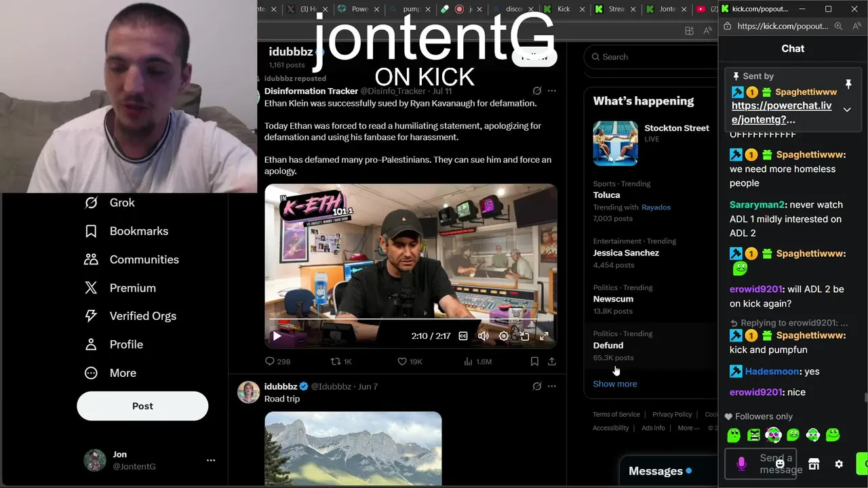This screenshot has height=488, width=868.
Task: Open the Kick chat shop icon
Action: (x=814, y=464)
